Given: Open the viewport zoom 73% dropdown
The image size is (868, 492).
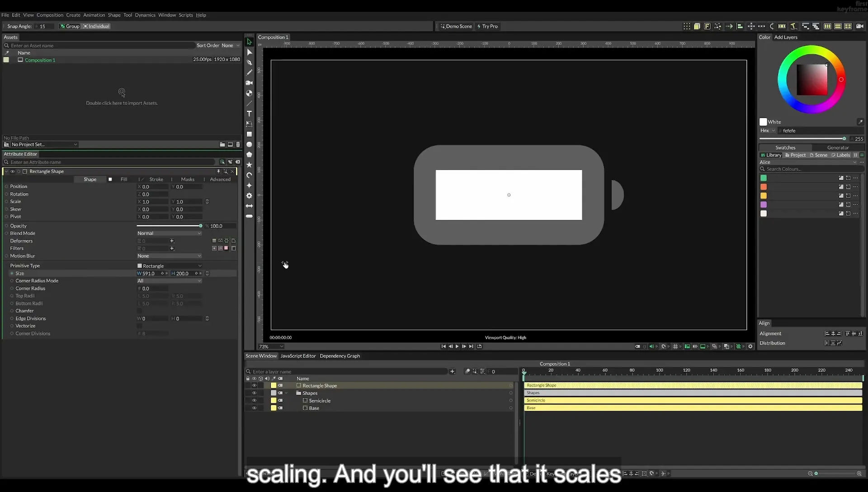Looking at the screenshot, I should point(271,347).
